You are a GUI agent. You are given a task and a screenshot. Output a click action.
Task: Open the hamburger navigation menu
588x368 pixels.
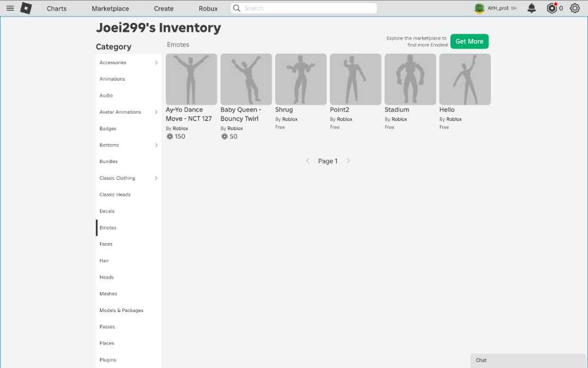tap(10, 8)
